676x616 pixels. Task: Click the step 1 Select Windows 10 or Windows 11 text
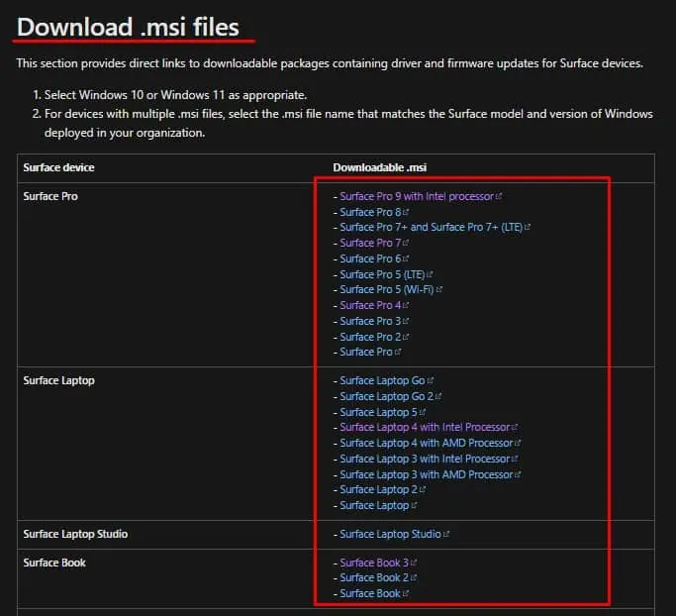175,95
